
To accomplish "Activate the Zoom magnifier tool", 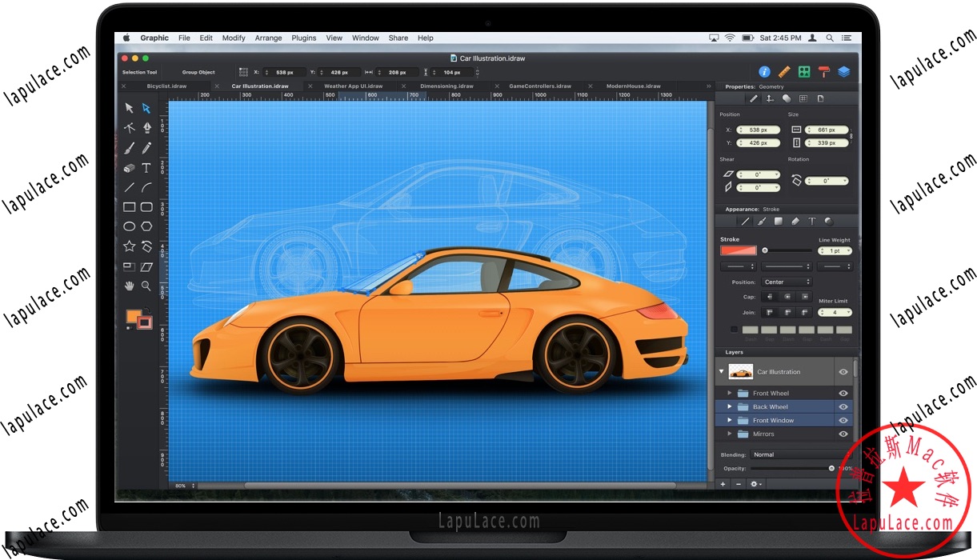I will pos(146,286).
